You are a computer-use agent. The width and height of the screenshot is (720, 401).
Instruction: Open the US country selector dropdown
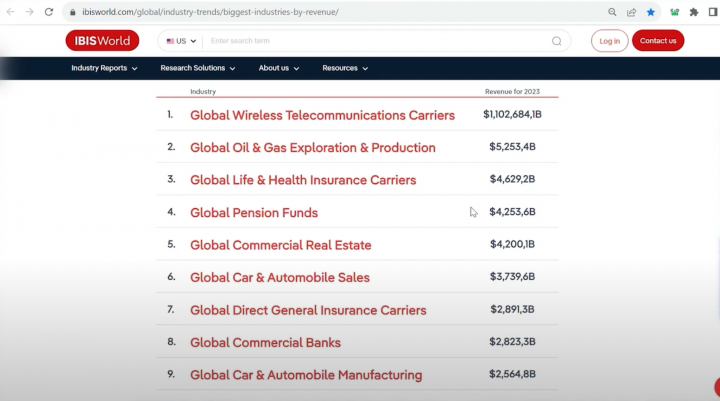point(180,41)
